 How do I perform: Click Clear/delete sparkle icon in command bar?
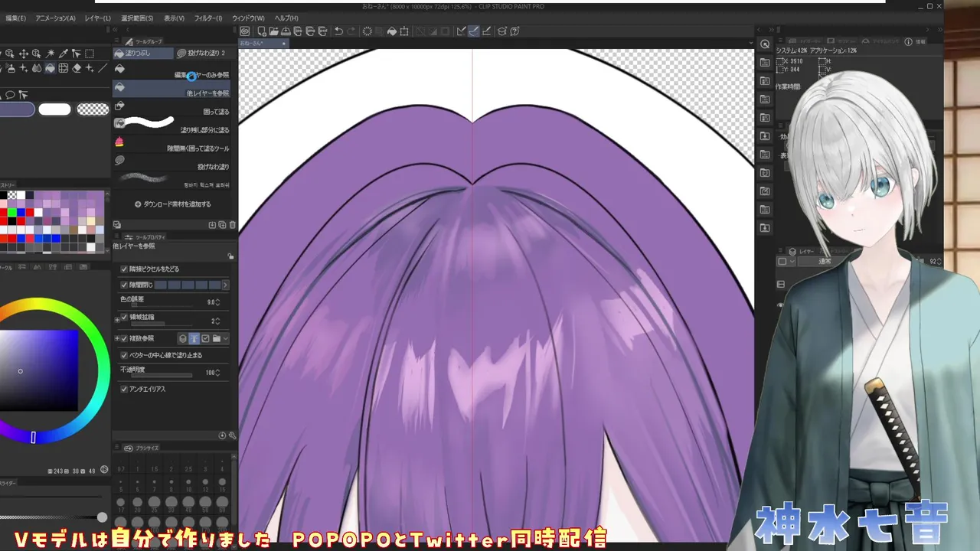[x=367, y=31]
